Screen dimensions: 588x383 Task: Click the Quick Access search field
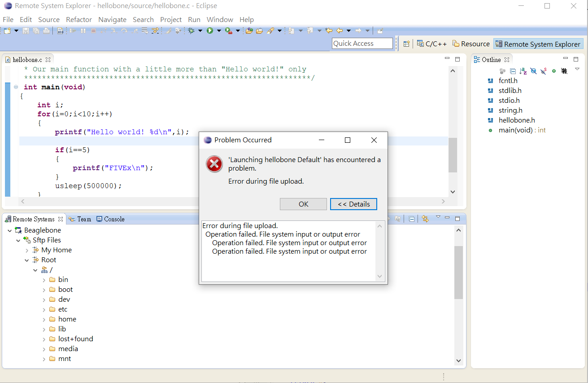pos(362,44)
